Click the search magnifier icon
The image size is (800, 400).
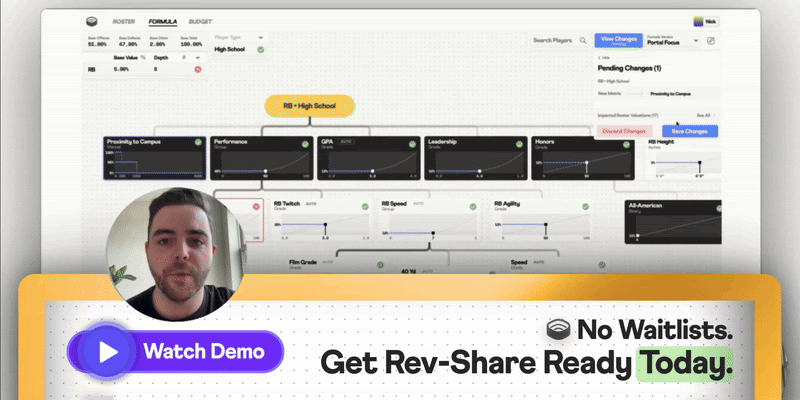tap(585, 41)
